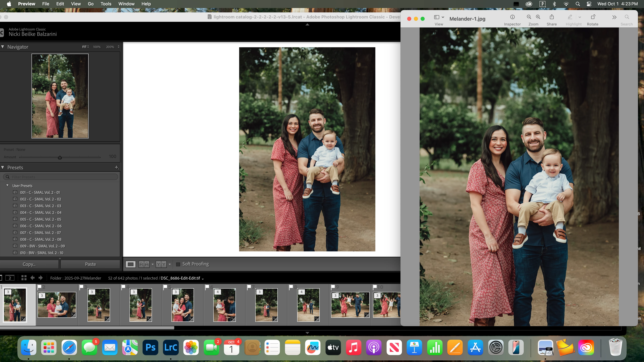Open the Inspector info icon
This screenshot has width=644, height=362.
click(x=512, y=17)
